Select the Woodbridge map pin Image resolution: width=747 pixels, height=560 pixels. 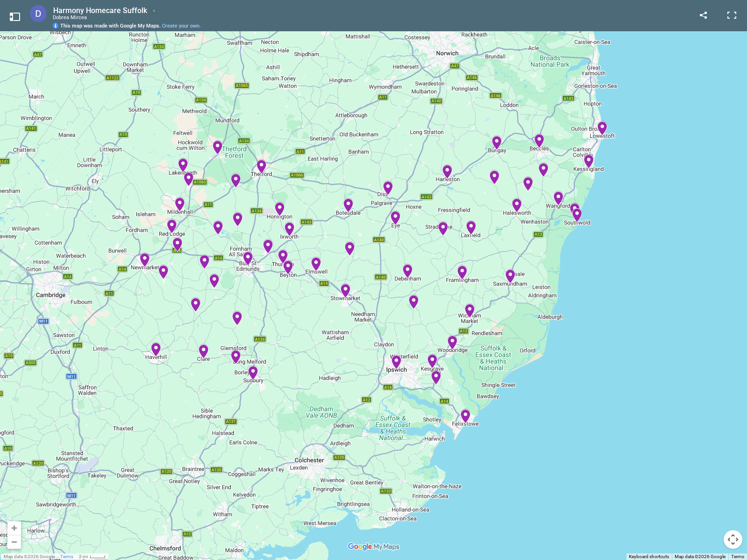(452, 342)
